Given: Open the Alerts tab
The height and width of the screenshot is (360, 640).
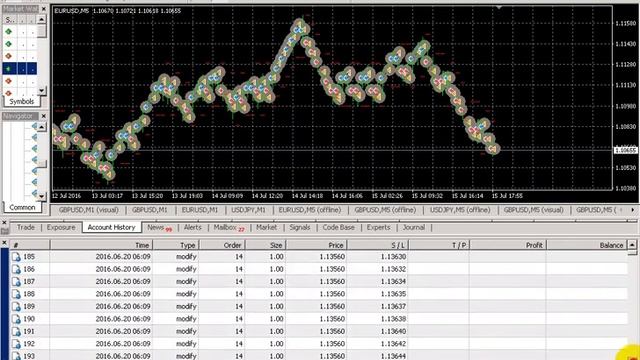Looking at the screenshot, I should pos(193,227).
